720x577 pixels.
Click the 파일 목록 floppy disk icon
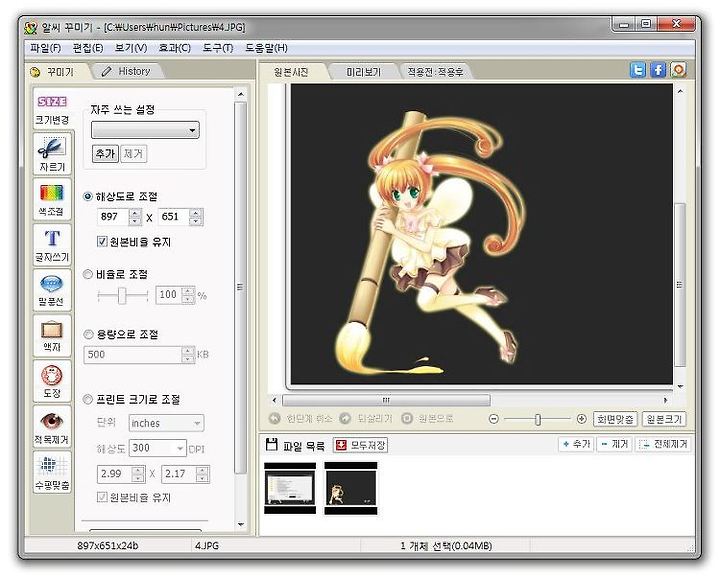pos(272,444)
